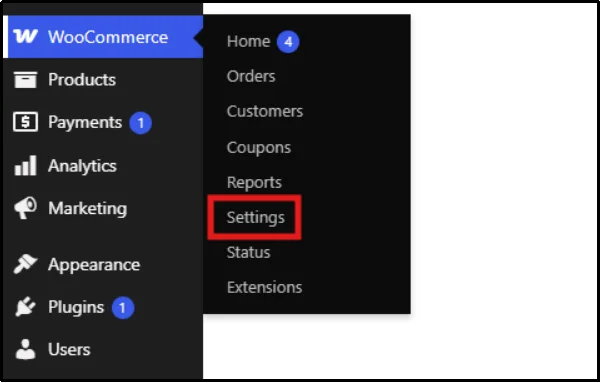Click the Plugins plug icon
The image size is (601, 383).
tap(25, 307)
